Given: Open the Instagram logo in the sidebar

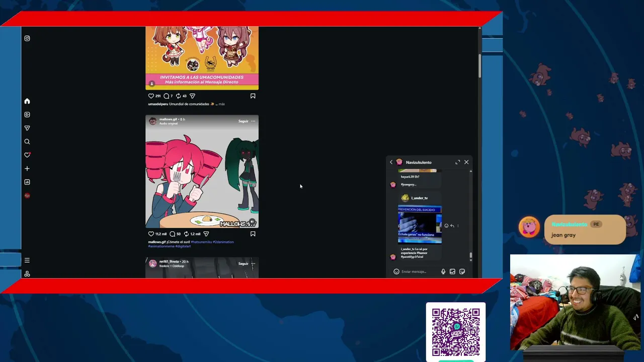Looking at the screenshot, I should 27,38.
